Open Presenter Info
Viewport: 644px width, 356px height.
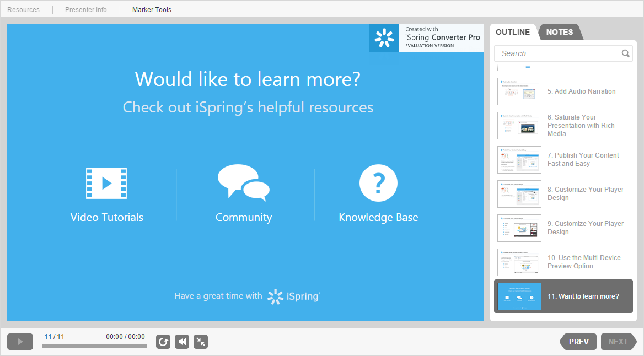coord(86,10)
